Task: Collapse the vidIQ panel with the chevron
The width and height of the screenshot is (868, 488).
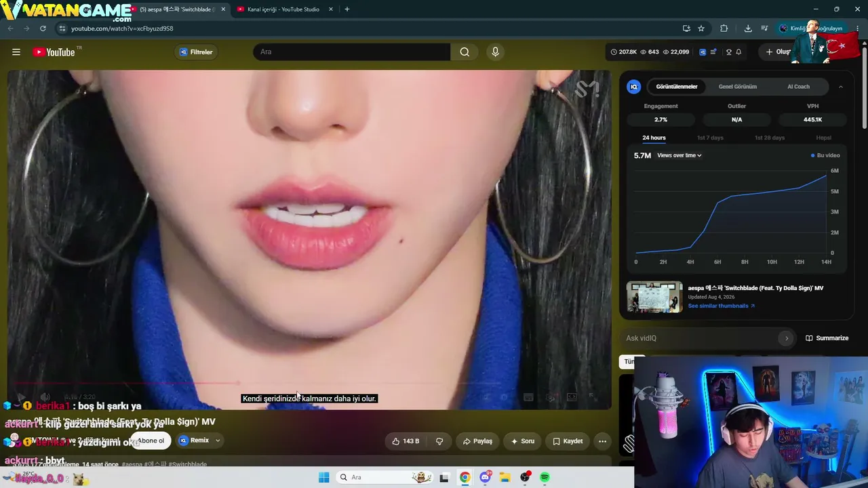Action: pos(841,87)
